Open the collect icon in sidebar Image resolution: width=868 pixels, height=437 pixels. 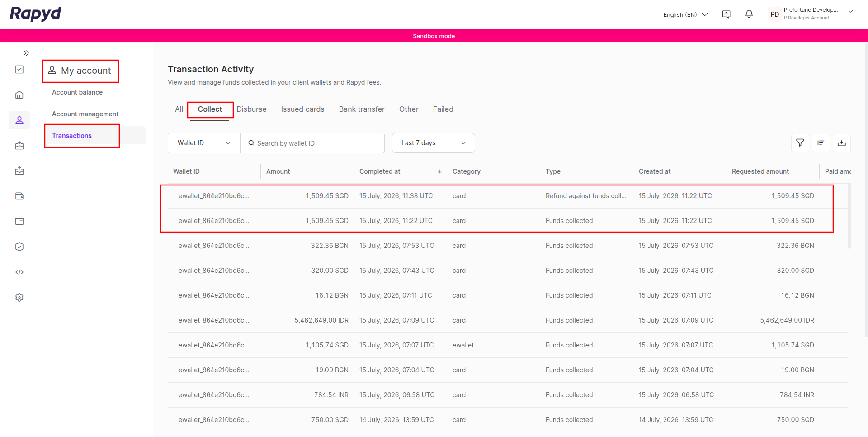(x=19, y=146)
